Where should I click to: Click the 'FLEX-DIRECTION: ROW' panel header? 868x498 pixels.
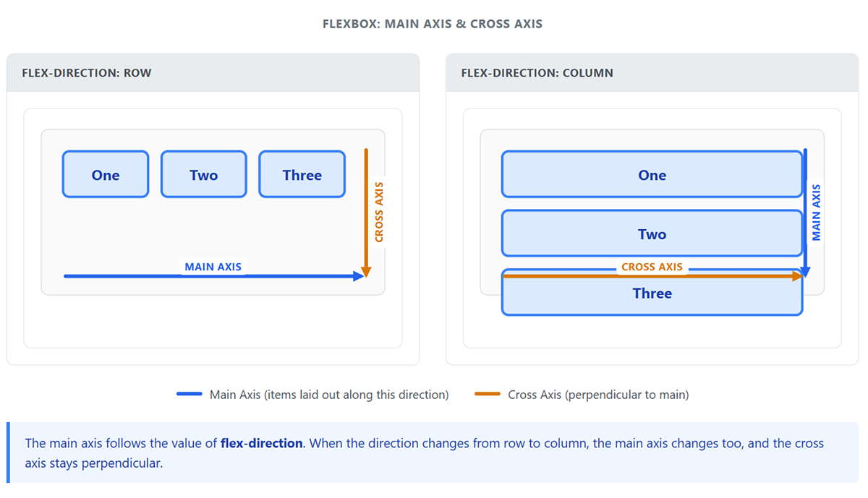click(x=213, y=73)
